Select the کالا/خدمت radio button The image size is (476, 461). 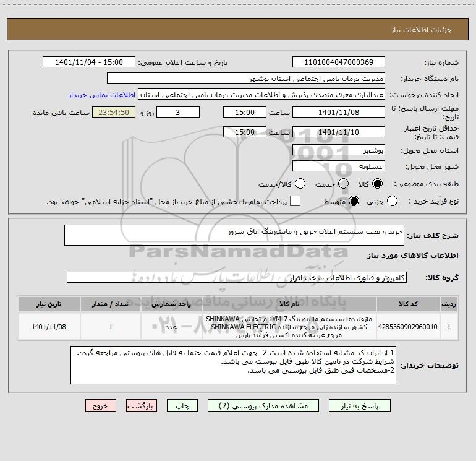[x=300, y=184]
